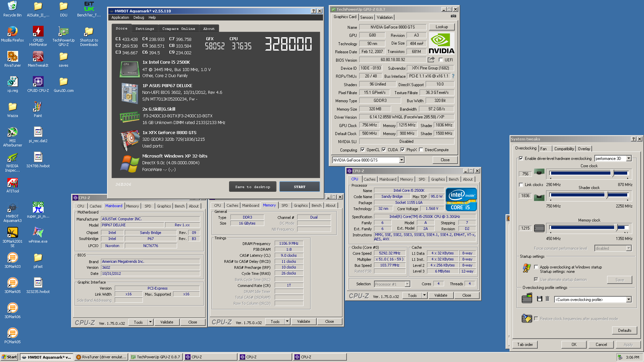The image size is (644, 362).
Task: Open MemTweakIt desktop shortcut
Action: [x=38, y=59]
